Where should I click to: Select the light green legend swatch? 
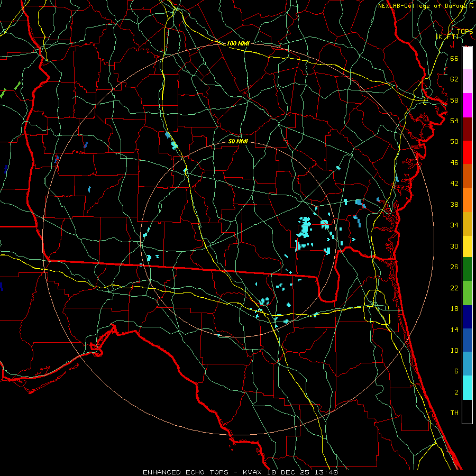pyautogui.click(x=467, y=293)
